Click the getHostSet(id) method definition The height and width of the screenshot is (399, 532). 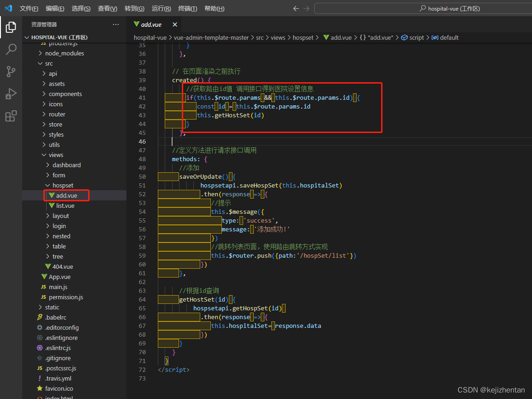coord(204,300)
